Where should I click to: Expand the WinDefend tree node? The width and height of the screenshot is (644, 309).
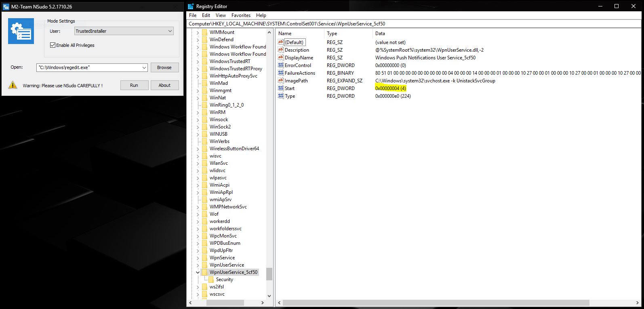pos(198,40)
